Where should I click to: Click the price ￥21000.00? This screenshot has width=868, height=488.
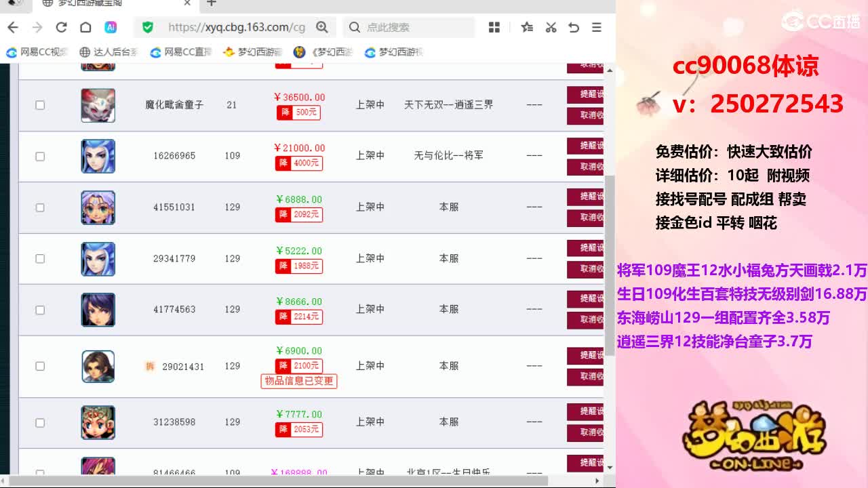[299, 148]
